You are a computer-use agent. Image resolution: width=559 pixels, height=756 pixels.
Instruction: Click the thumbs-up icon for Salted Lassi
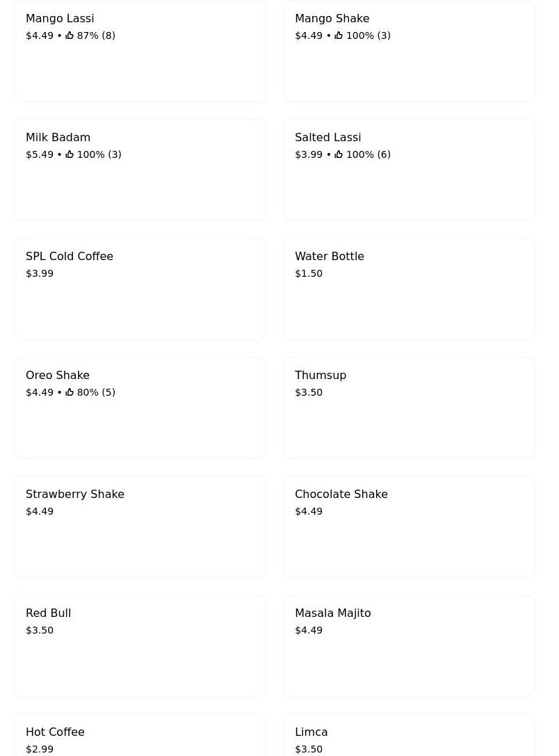(x=339, y=154)
